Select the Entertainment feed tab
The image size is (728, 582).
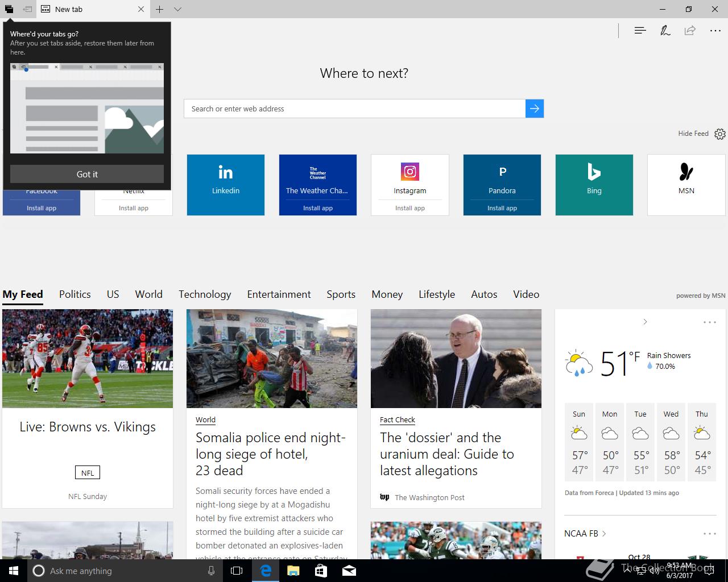pos(279,294)
